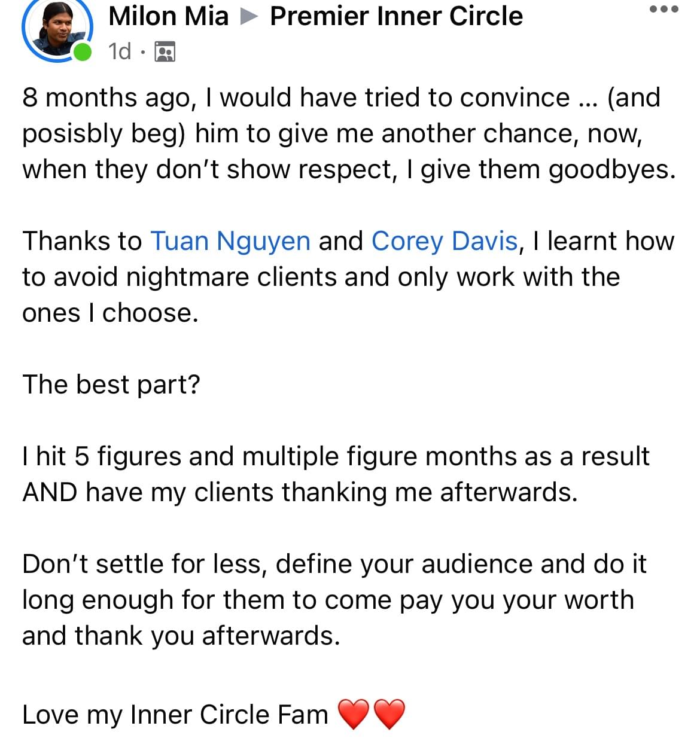Image resolution: width=700 pixels, height=738 pixels.
Task: Click the "to avoid nightmare clients" line
Action: click(x=321, y=277)
